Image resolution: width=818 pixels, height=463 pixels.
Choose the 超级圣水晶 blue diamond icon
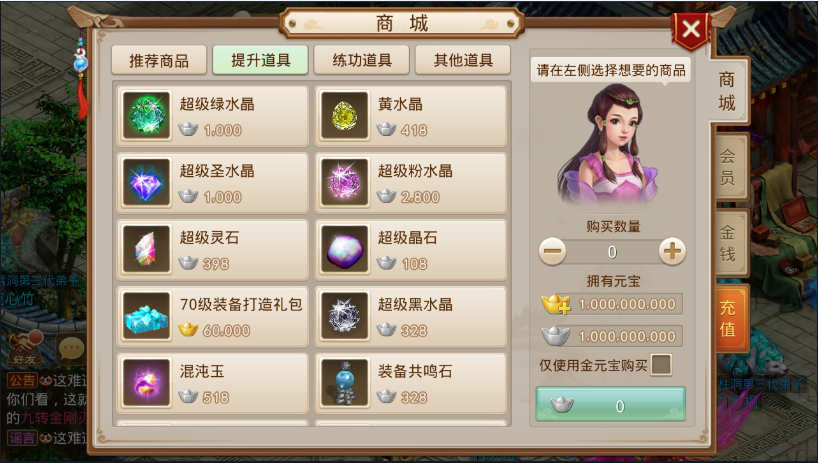(147, 182)
